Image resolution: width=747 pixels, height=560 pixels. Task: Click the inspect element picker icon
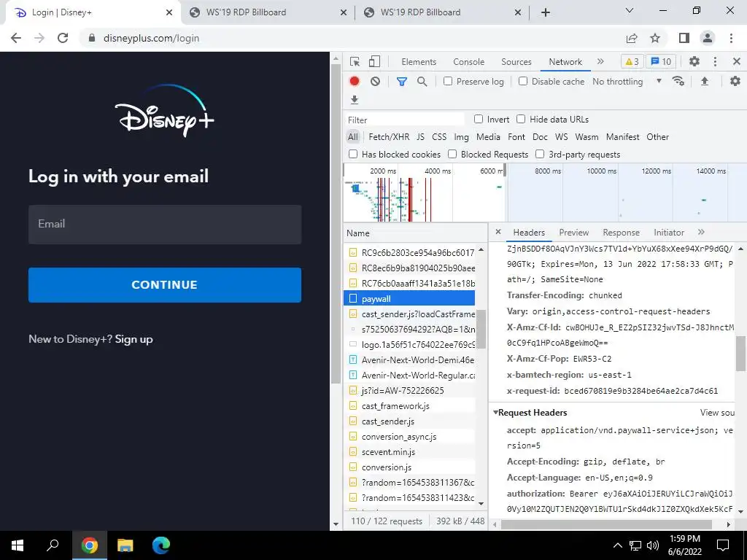click(355, 61)
